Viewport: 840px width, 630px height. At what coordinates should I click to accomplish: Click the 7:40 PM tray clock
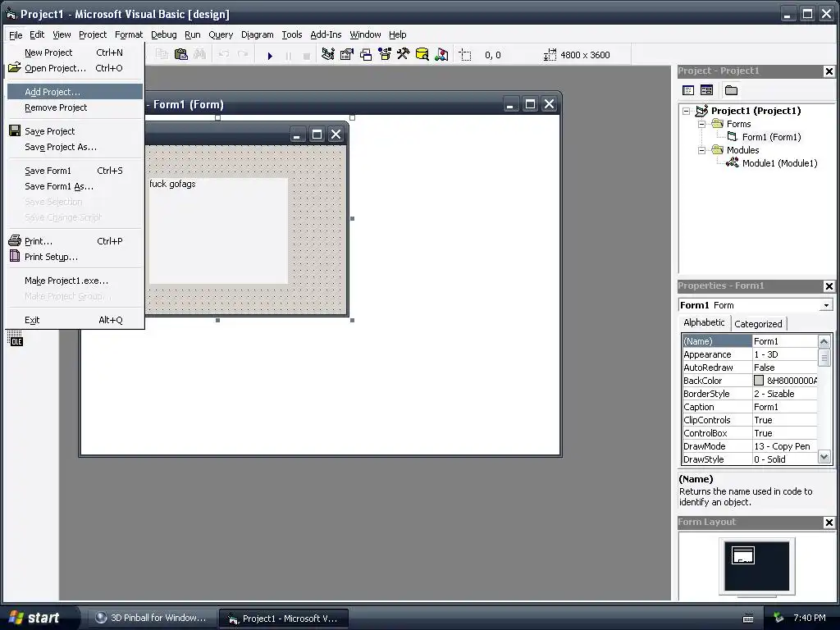click(810, 618)
